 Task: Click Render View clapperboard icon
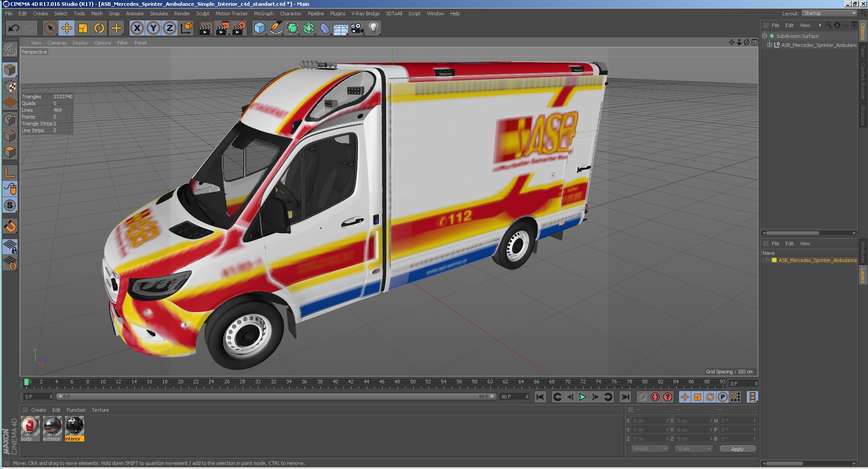pyautogui.click(x=206, y=28)
